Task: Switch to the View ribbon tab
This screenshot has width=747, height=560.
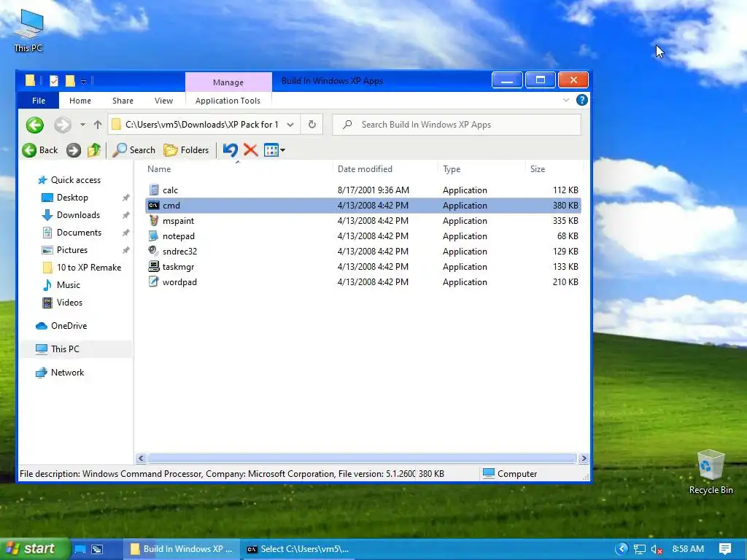Action: (163, 101)
